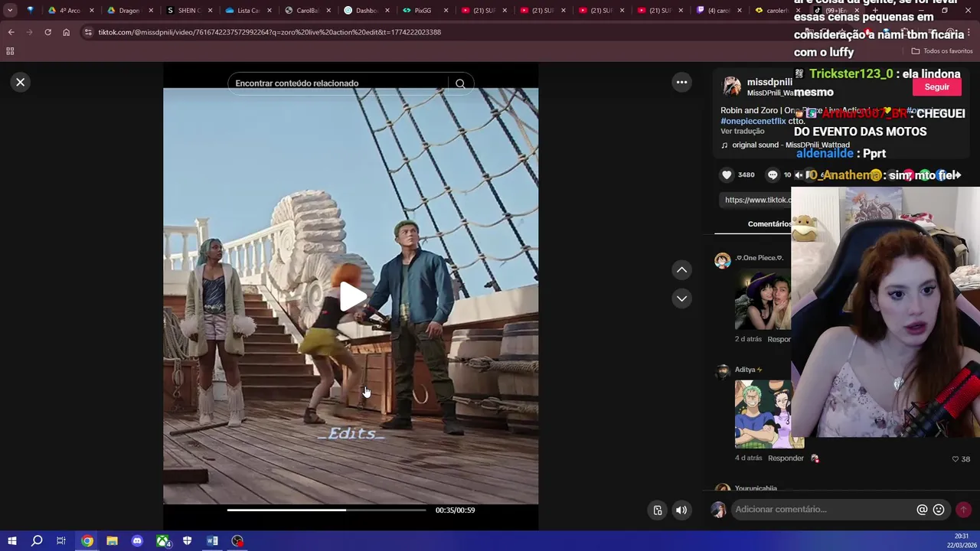
Task: Close the SHEIN tab
Action: tap(210, 11)
